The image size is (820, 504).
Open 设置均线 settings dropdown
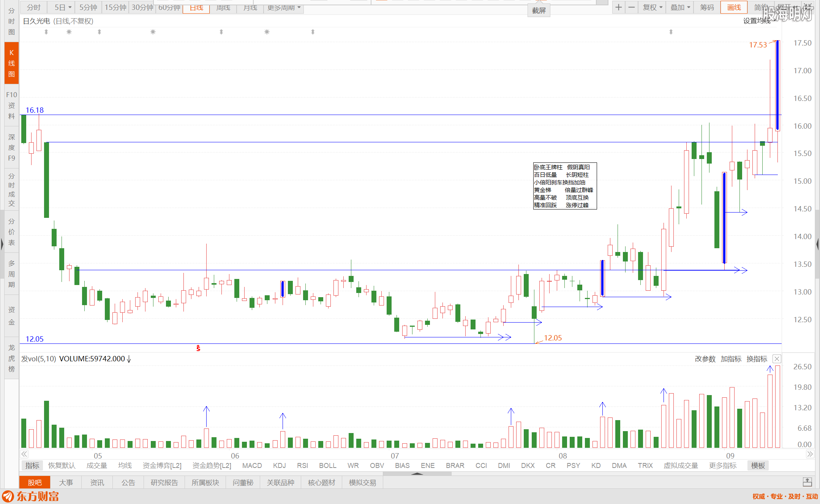coord(759,21)
